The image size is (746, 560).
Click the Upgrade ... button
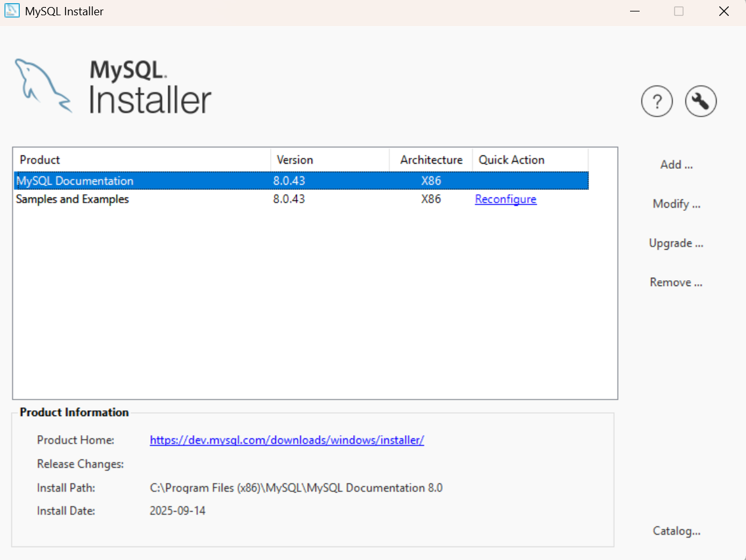point(675,243)
